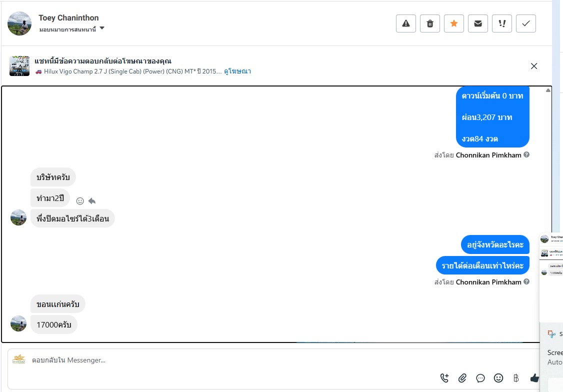Screen dimensions: 563x392
Task: Open the emoji picker in composer
Action: 498,377
